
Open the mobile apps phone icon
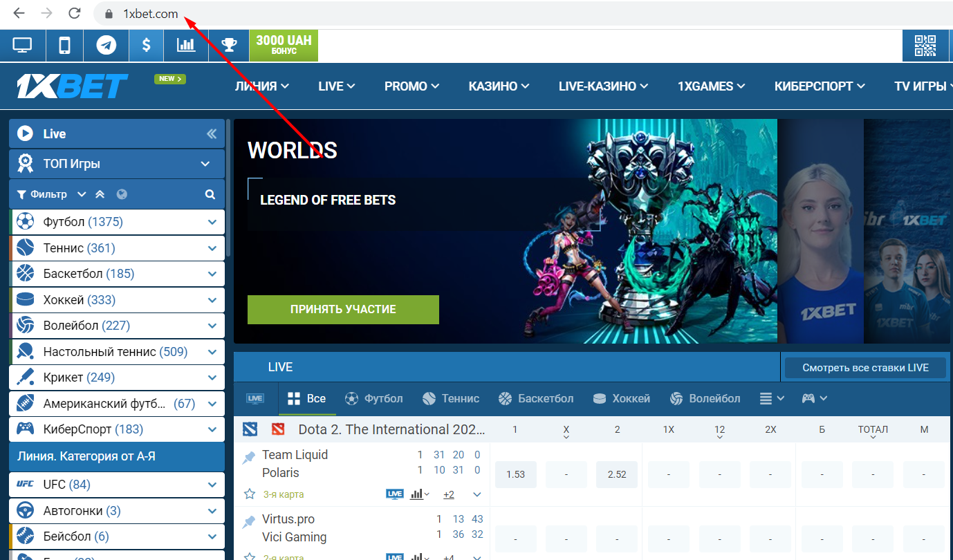point(64,46)
